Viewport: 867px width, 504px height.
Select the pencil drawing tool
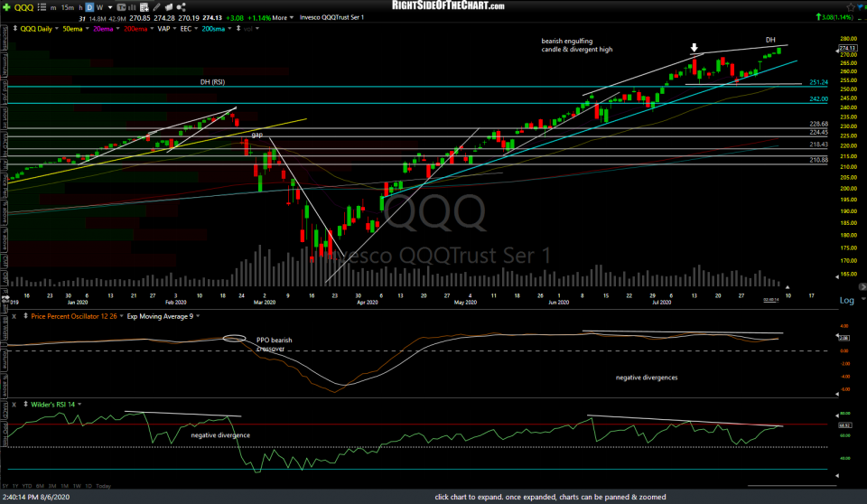point(157,7)
